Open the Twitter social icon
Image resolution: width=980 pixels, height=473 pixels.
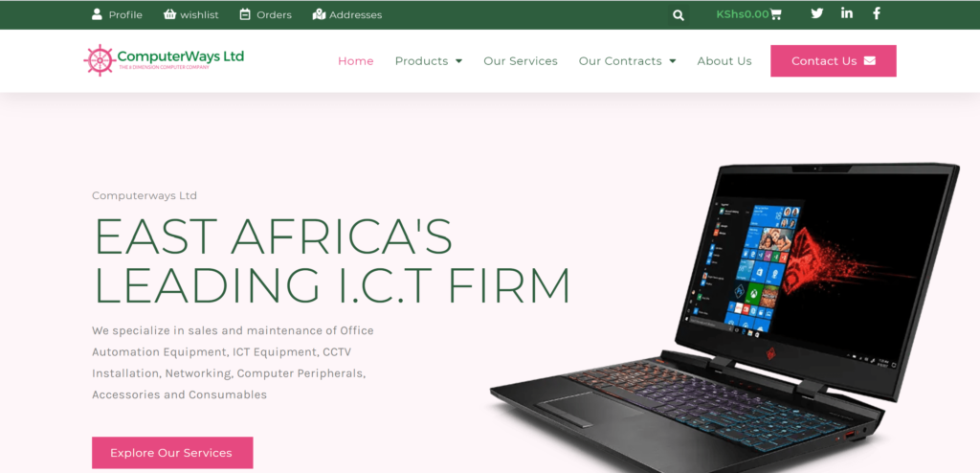(x=817, y=13)
